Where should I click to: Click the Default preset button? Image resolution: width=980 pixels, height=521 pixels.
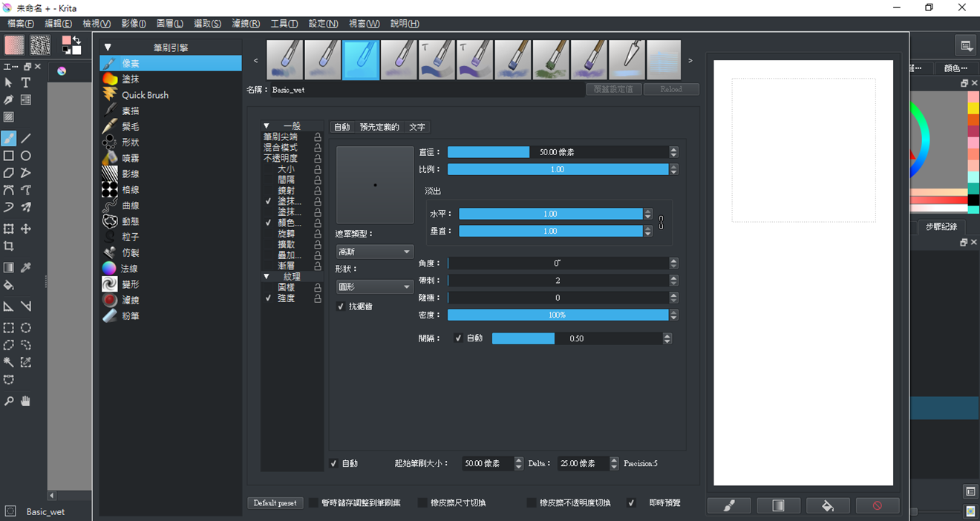[x=275, y=503]
